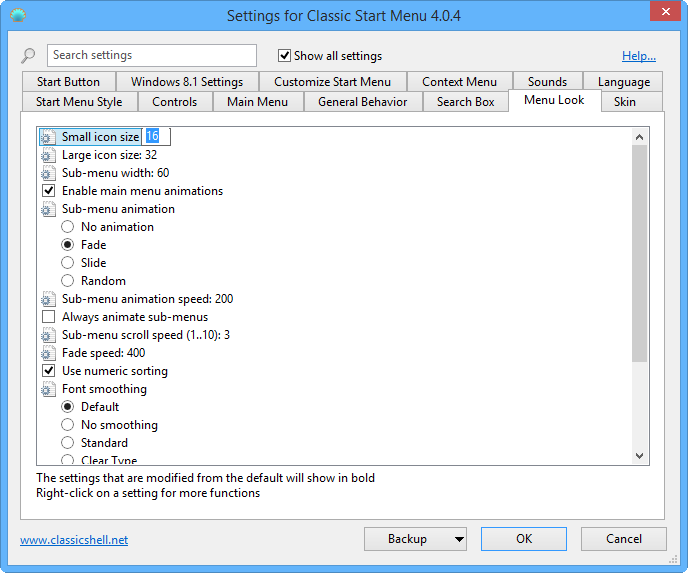The width and height of the screenshot is (688, 573).
Task: Click the gear icon beside Sub-menu animation speed
Action: pos(48,299)
